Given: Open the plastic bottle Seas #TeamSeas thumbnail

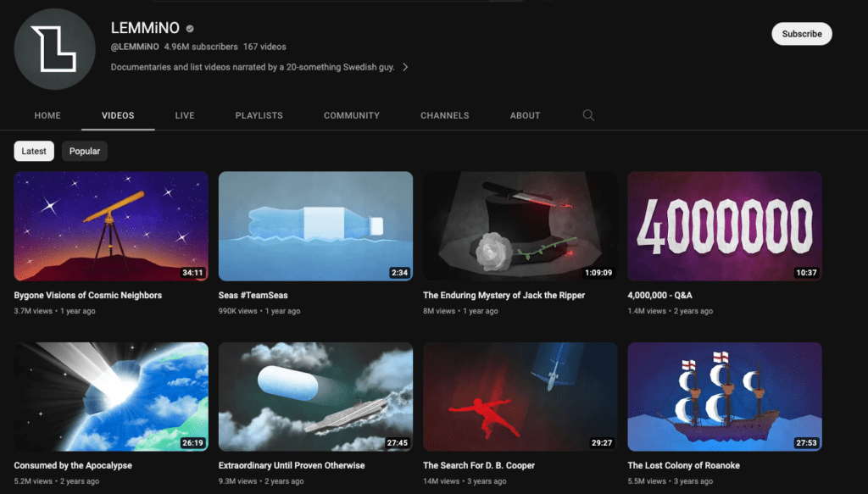Looking at the screenshot, I should click(315, 226).
